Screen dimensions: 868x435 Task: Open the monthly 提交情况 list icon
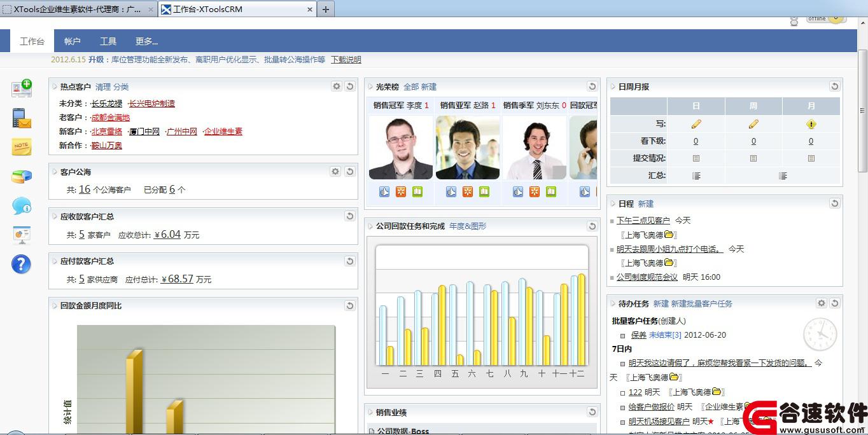pos(811,158)
